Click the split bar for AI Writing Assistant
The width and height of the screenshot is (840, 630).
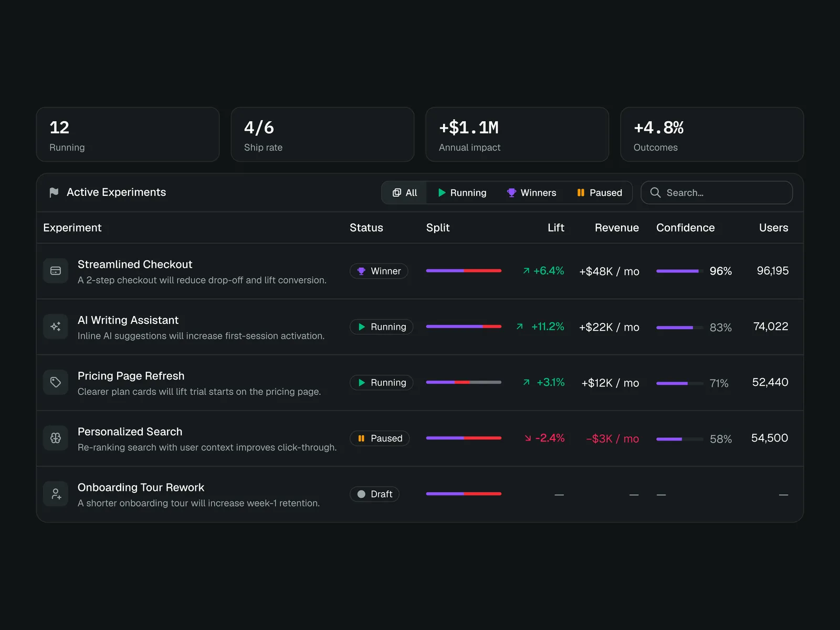pyautogui.click(x=464, y=327)
